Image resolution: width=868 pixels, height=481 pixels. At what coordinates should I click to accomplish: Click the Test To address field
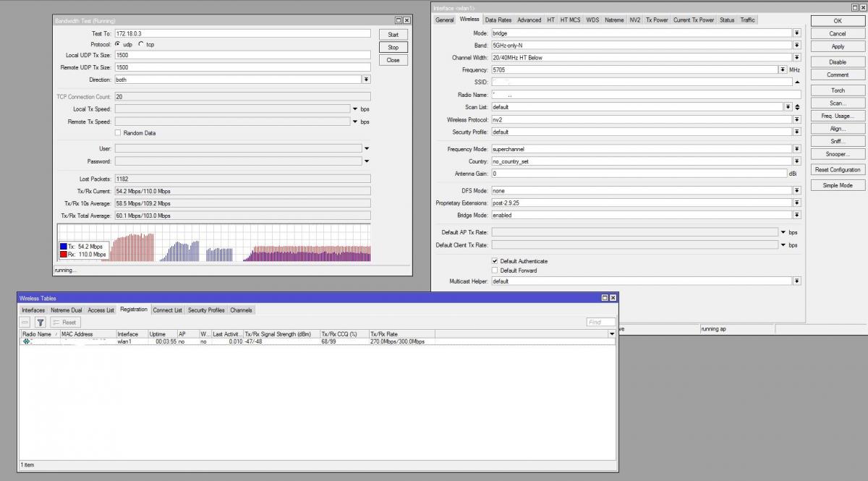(x=242, y=34)
